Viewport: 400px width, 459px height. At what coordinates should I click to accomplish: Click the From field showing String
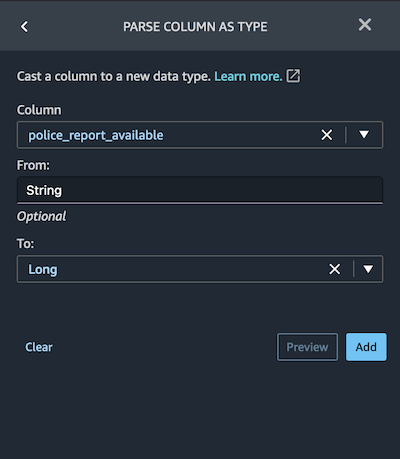point(200,190)
